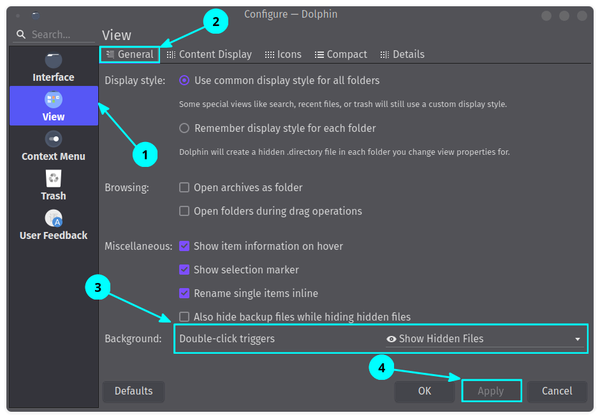600x418 pixels.
Task: Open User Feedback settings icon
Action: coord(53,218)
